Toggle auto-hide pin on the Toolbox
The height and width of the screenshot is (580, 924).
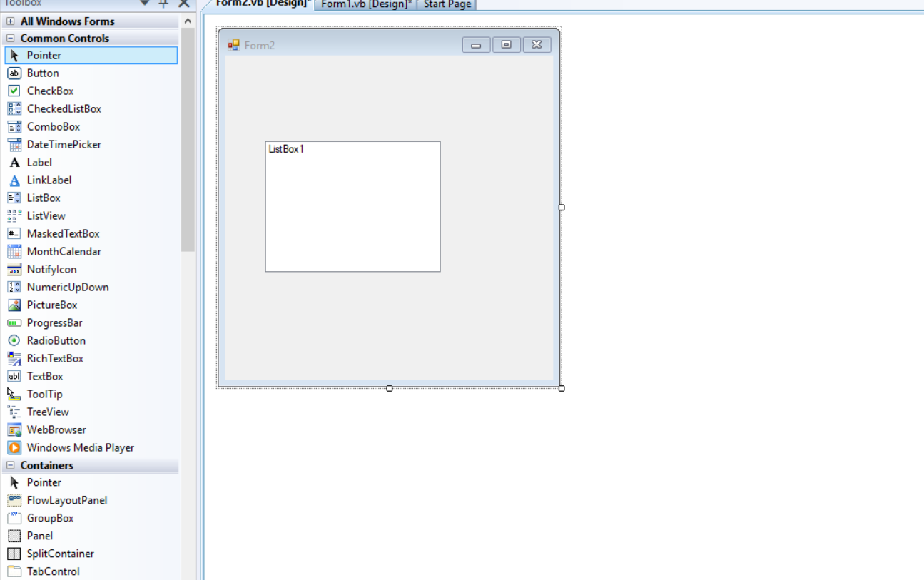point(163,4)
